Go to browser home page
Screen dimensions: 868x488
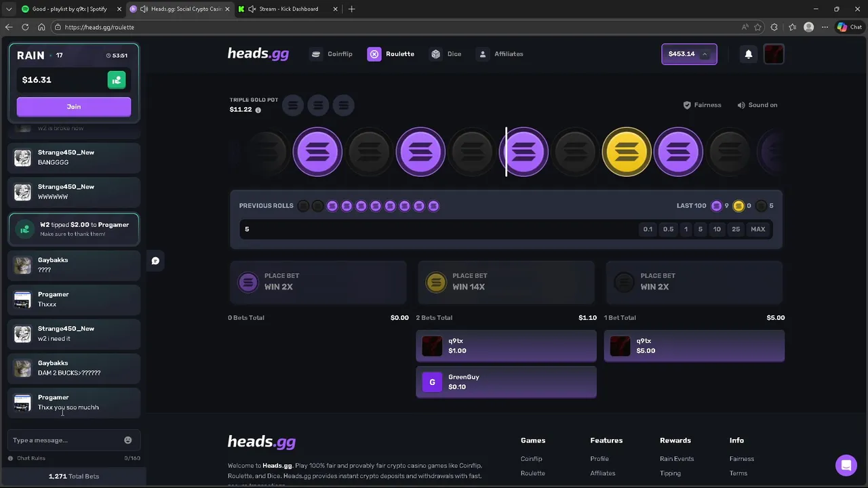tap(41, 27)
